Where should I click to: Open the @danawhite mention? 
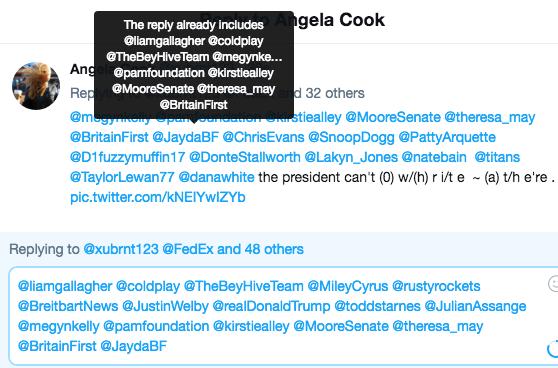(216, 177)
